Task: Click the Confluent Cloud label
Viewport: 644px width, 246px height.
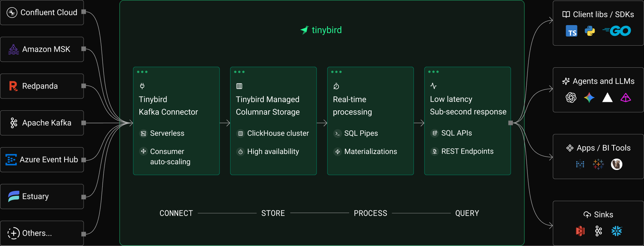Action: click(49, 13)
